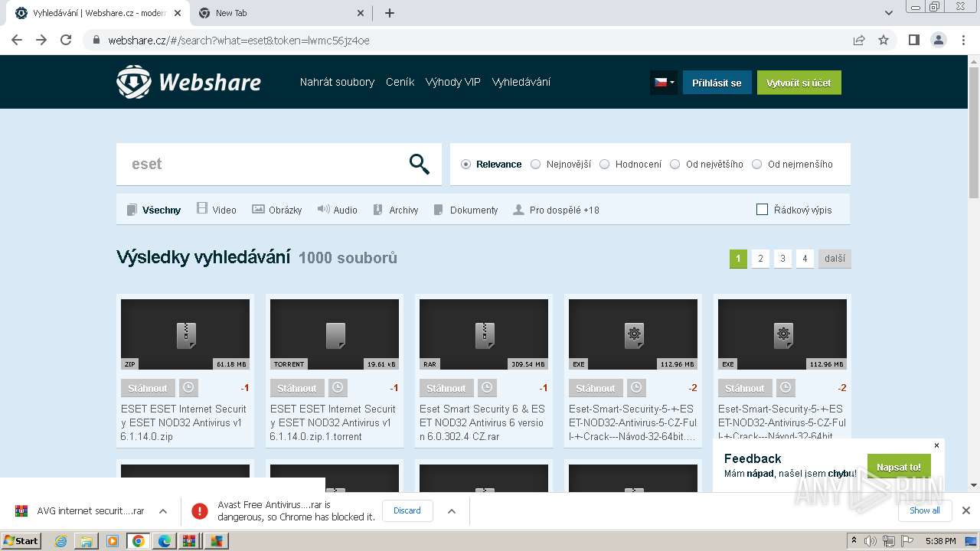Click the clock icon under the last EXE file
980x551 pixels.
click(786, 388)
